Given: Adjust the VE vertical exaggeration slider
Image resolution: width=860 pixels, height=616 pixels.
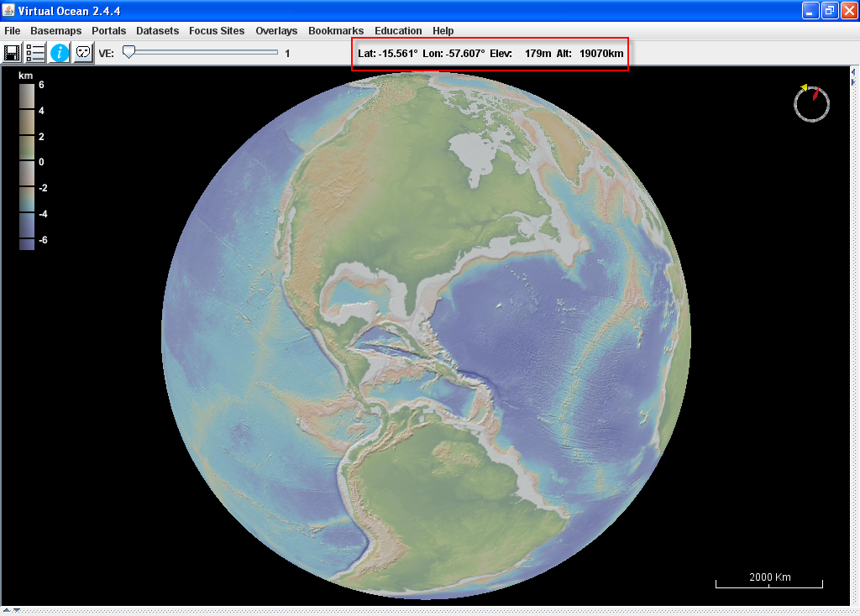Looking at the screenshot, I should tap(128, 51).
